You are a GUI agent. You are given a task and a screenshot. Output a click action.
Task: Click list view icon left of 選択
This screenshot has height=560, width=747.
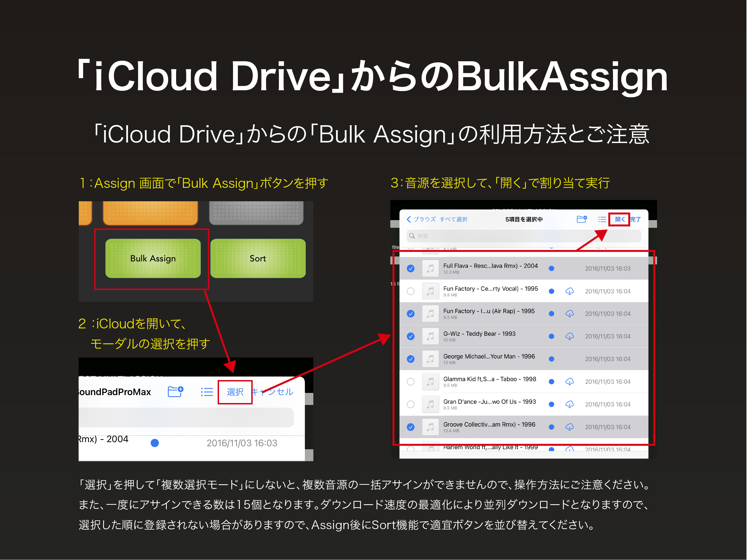[x=207, y=392]
